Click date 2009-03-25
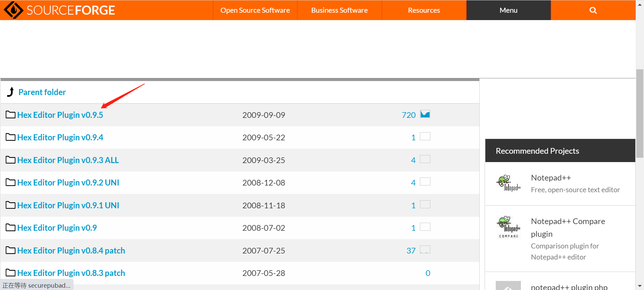 (264, 160)
